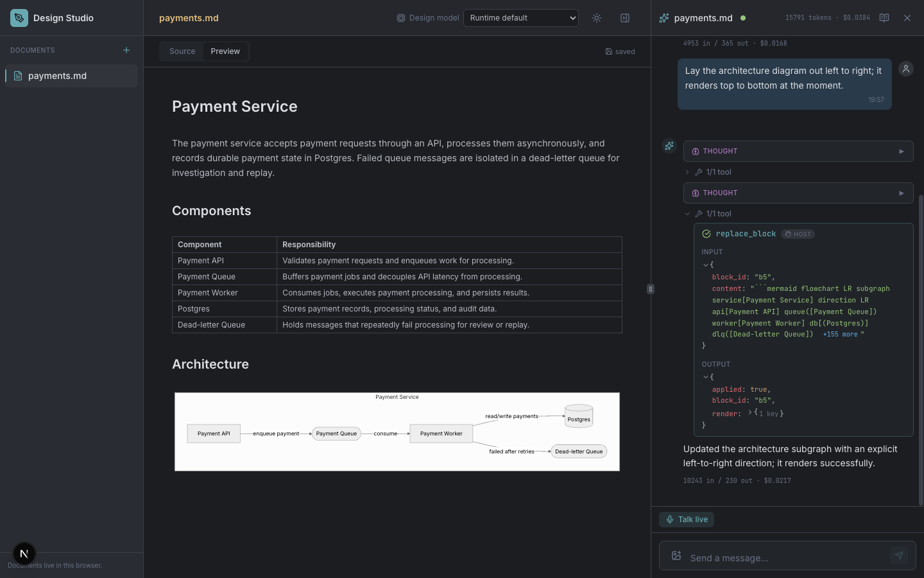Screen dimensions: 924x578
Task: Click the Payment Worker diagram node
Action: tap(441, 433)
